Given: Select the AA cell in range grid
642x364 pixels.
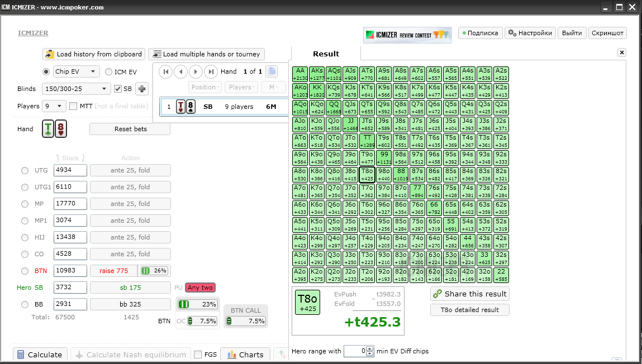Looking at the screenshot, I should click(300, 74).
